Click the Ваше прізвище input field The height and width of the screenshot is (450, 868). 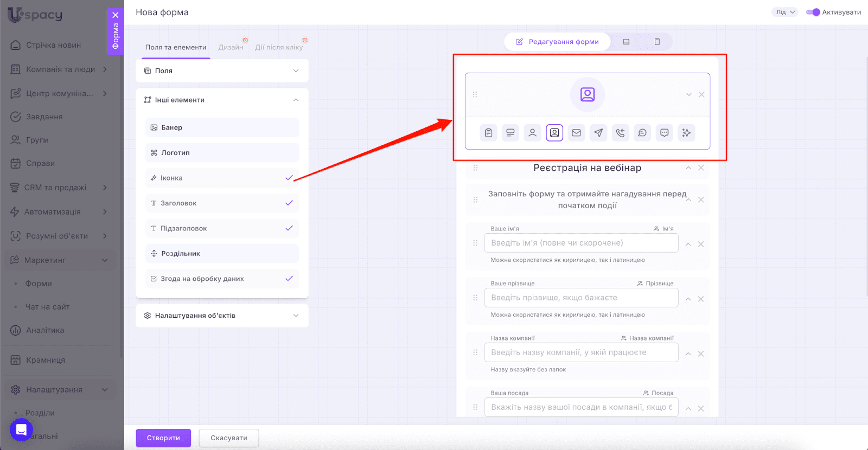click(582, 298)
